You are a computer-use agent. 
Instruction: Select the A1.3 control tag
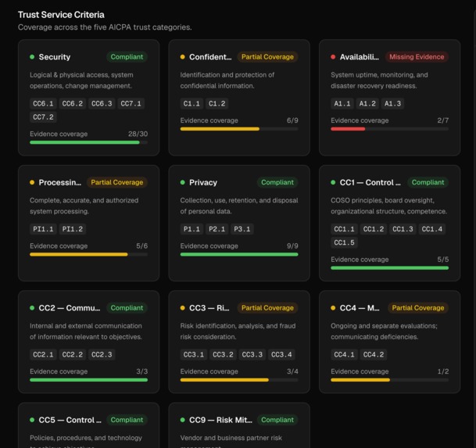[x=392, y=103]
